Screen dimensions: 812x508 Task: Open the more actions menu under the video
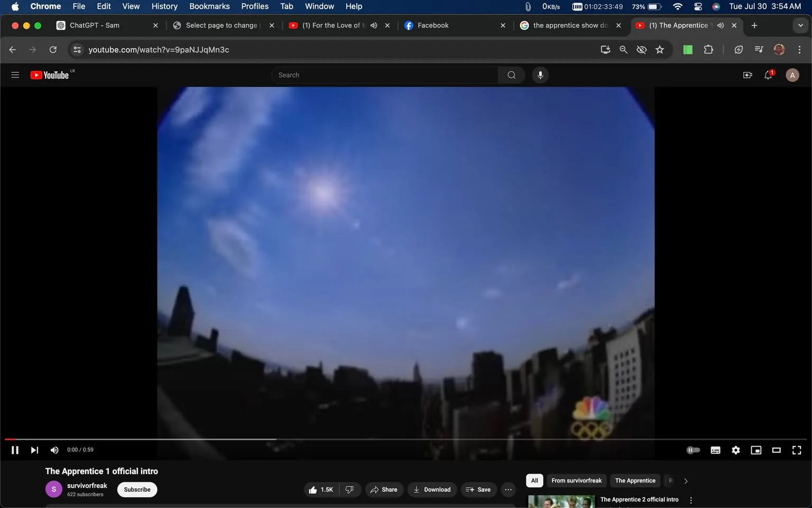pos(508,489)
